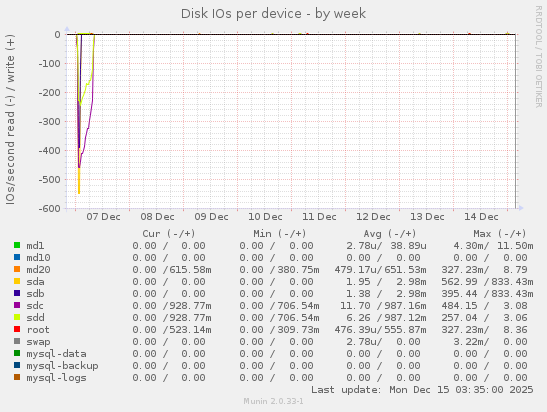The height and width of the screenshot is (412, 547).
Task: Click the '-400' y-axis label
Action: pos(49,150)
